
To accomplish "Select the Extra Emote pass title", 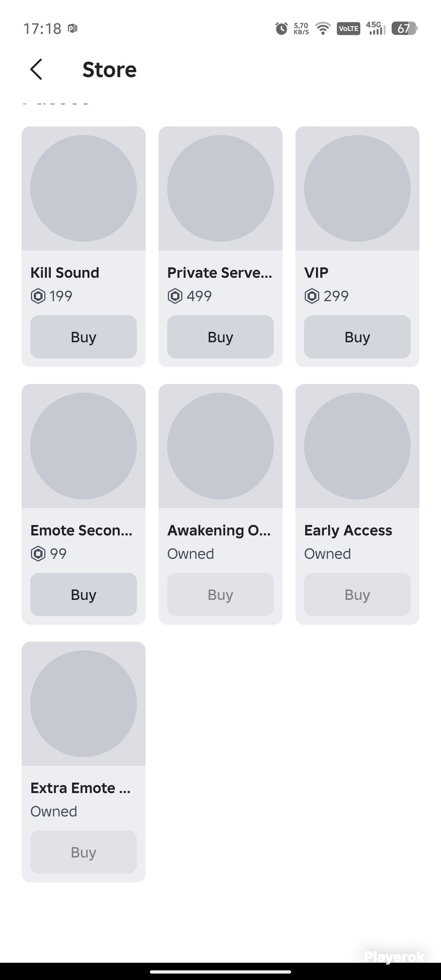I will tap(80, 788).
